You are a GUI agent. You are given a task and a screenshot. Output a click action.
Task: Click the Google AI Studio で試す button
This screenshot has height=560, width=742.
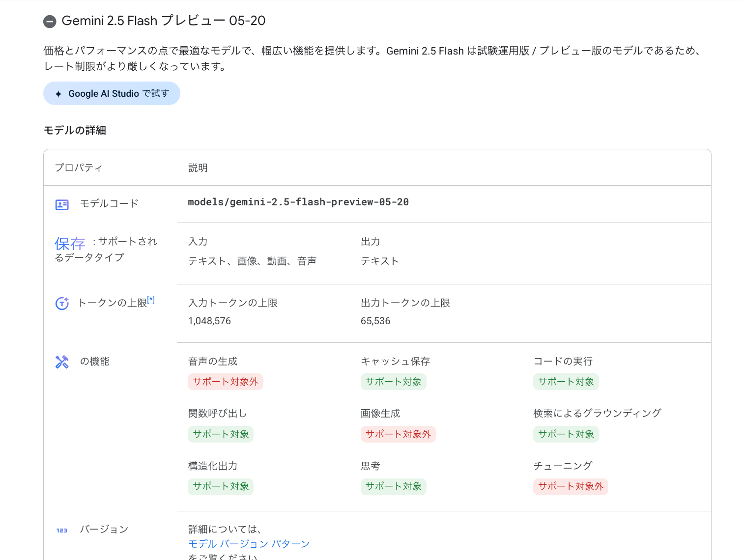(x=112, y=93)
